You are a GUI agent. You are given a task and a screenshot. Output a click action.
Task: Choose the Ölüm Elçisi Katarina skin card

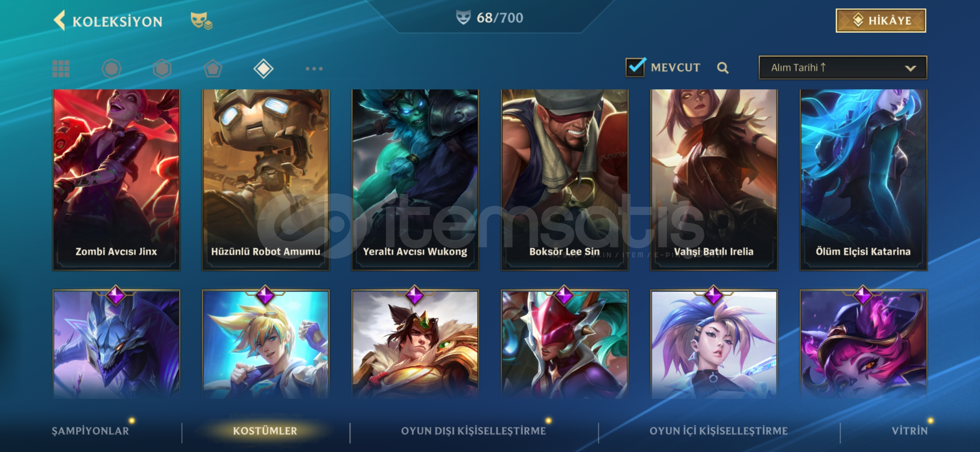click(x=863, y=180)
